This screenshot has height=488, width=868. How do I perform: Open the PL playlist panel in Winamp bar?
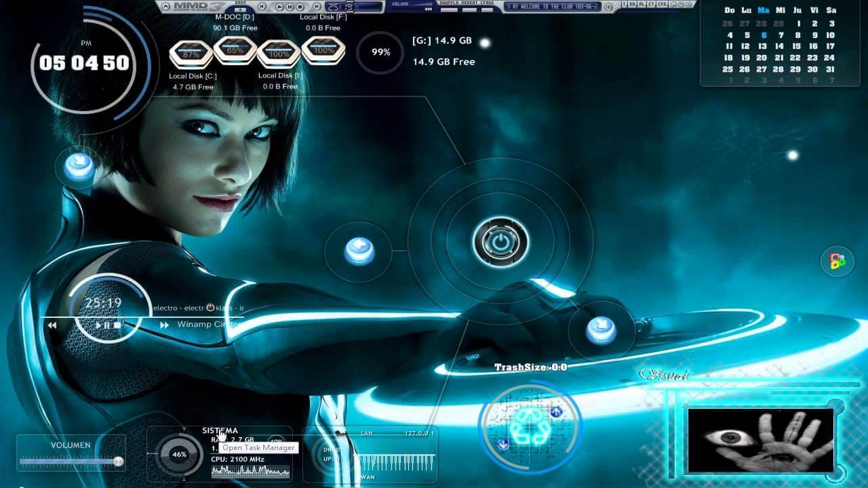642,4
